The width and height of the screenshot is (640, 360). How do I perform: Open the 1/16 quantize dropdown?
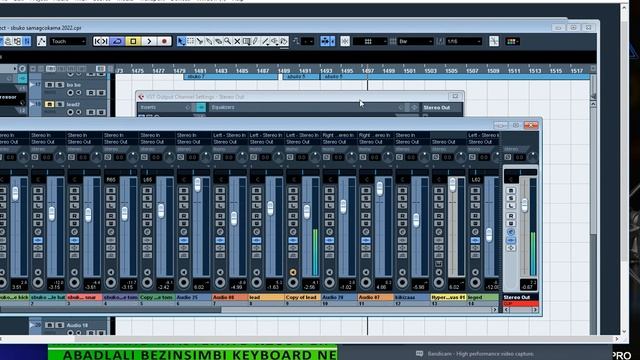coord(464,41)
